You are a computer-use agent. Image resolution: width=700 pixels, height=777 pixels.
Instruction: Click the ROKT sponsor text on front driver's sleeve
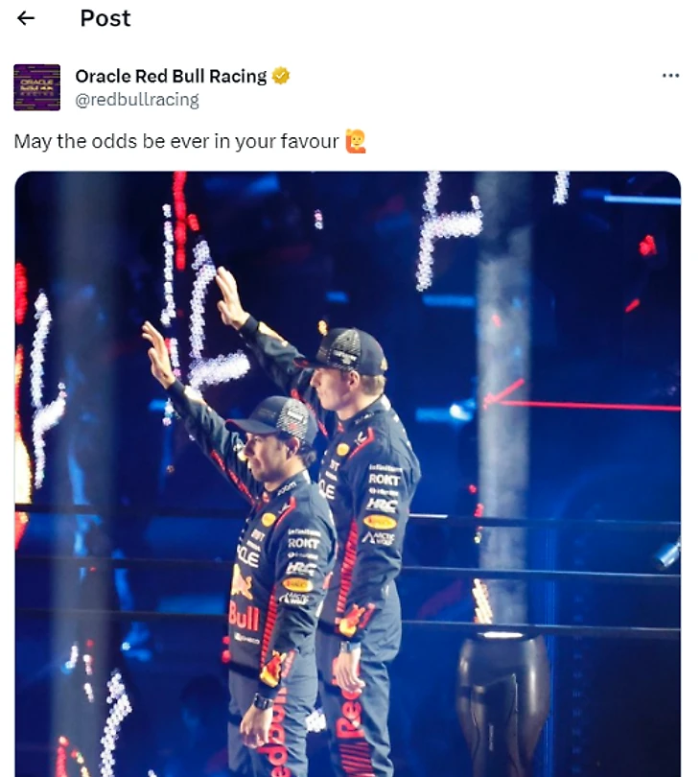(x=303, y=543)
